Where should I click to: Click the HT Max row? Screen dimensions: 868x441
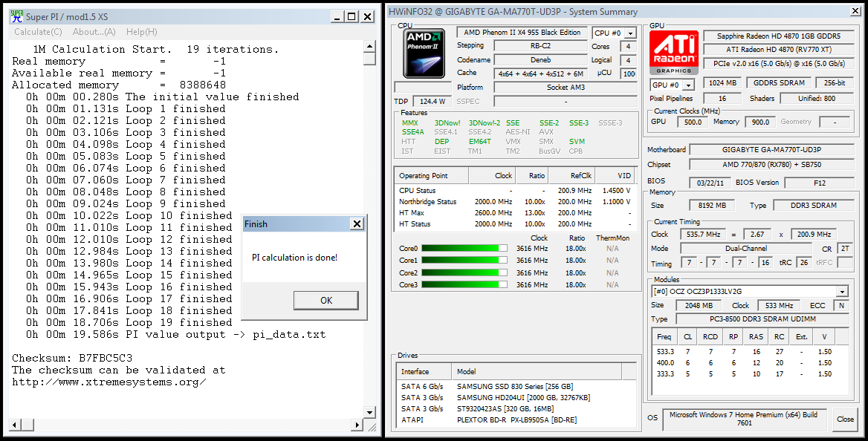pos(514,213)
